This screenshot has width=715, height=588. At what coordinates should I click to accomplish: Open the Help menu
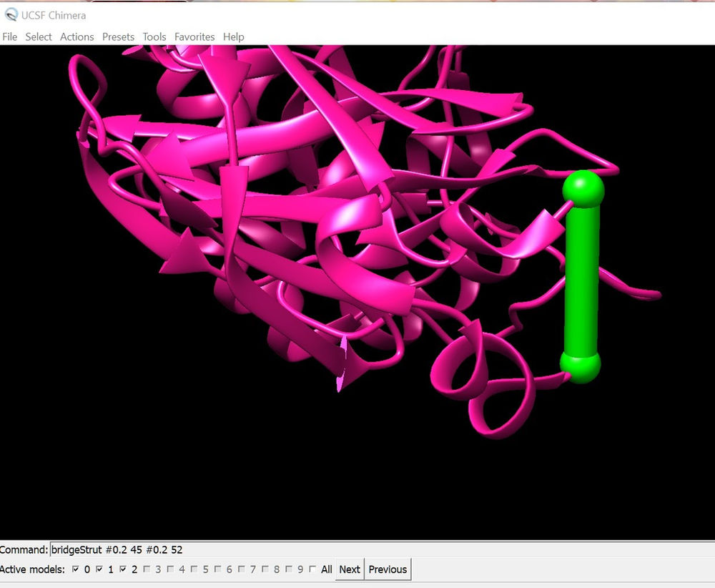coord(232,36)
